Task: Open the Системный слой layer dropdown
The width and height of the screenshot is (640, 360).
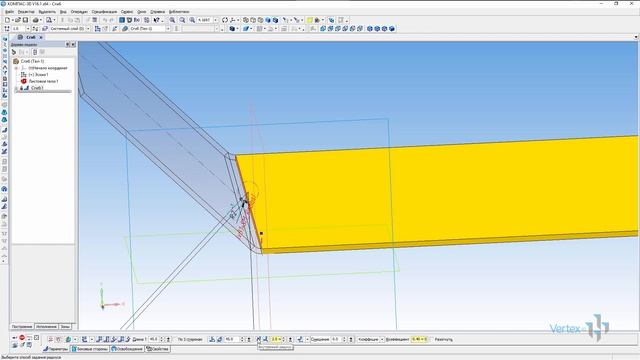Action: tap(88, 29)
